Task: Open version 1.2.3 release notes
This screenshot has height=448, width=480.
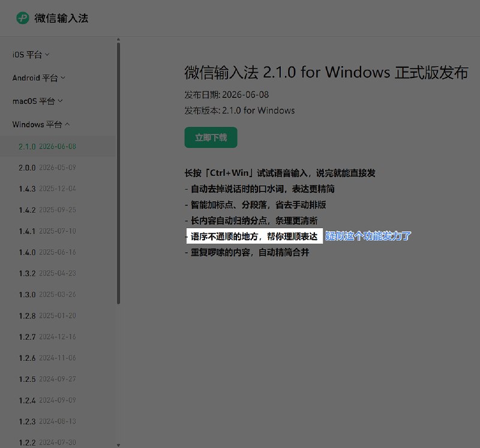Action: pos(47,422)
